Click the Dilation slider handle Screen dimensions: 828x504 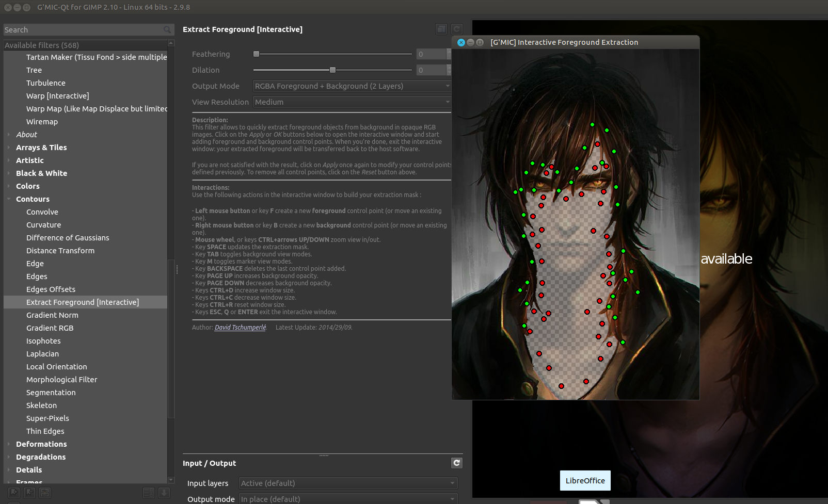332,70
